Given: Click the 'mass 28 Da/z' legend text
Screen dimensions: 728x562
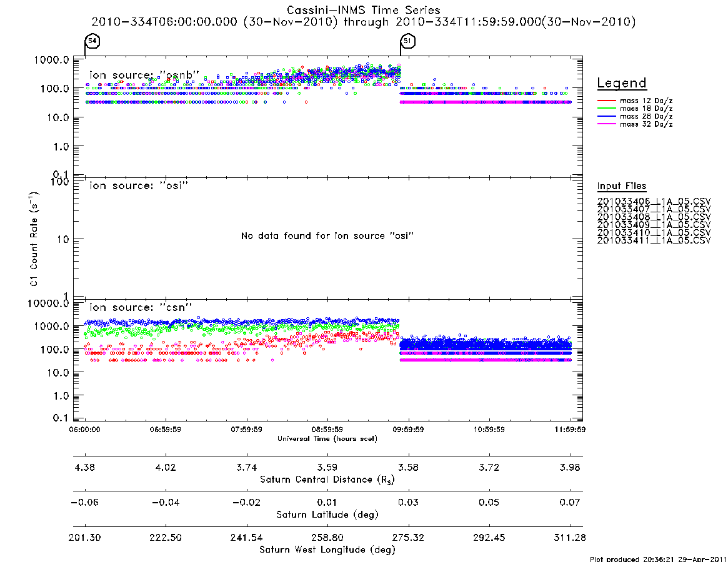Looking at the screenshot, I should pos(646,116).
